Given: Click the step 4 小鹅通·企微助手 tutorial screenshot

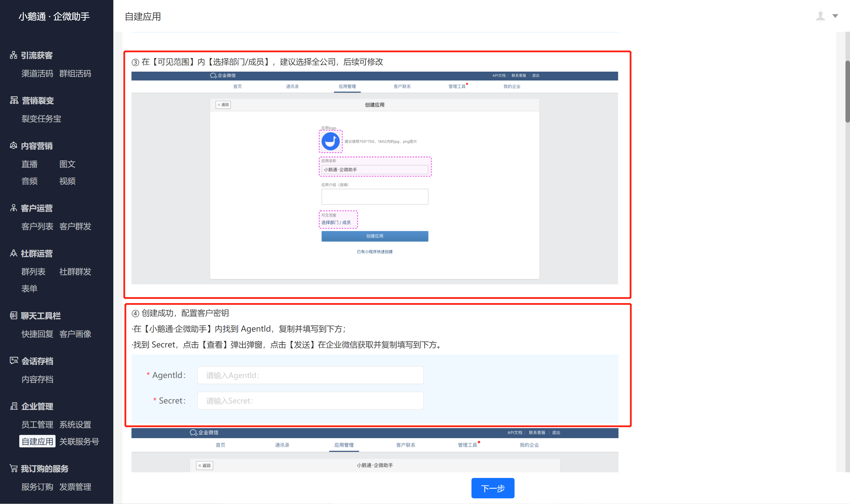Looking at the screenshot, I should [375, 450].
